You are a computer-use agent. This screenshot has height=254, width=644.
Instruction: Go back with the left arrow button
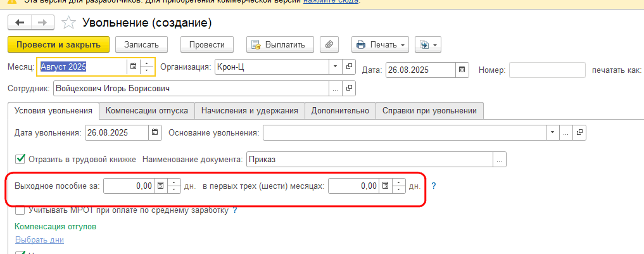point(19,23)
